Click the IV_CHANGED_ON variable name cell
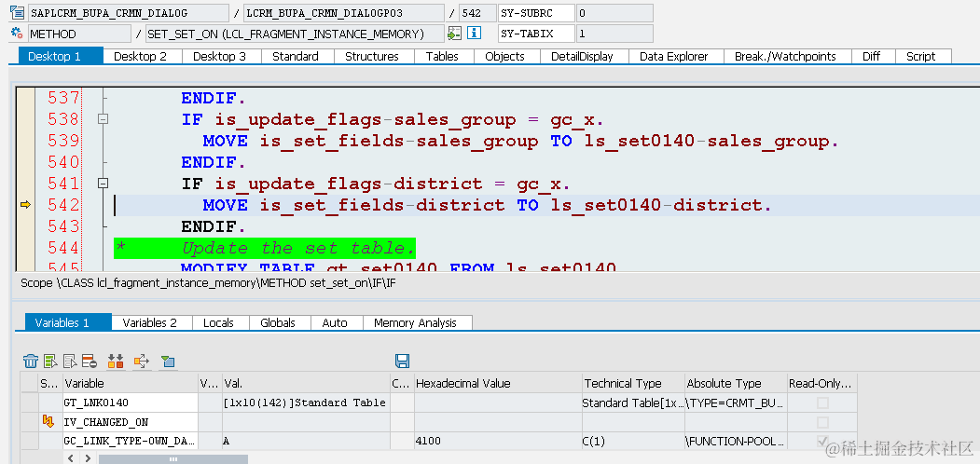The height and width of the screenshot is (464, 980). tap(130, 422)
